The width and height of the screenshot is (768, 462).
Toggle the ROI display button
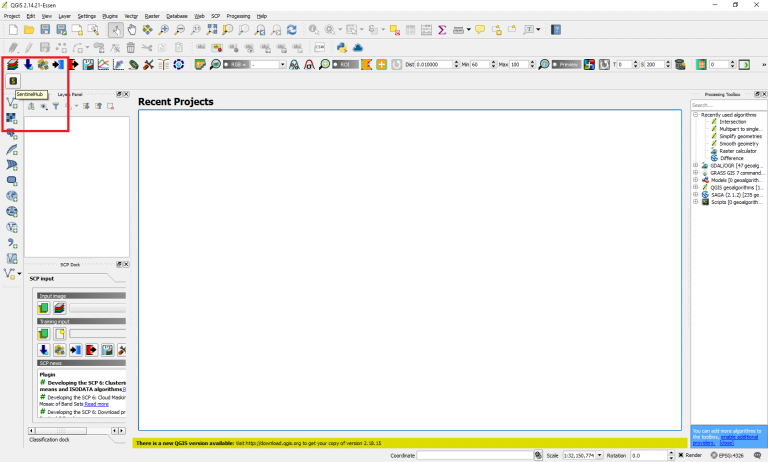345,65
